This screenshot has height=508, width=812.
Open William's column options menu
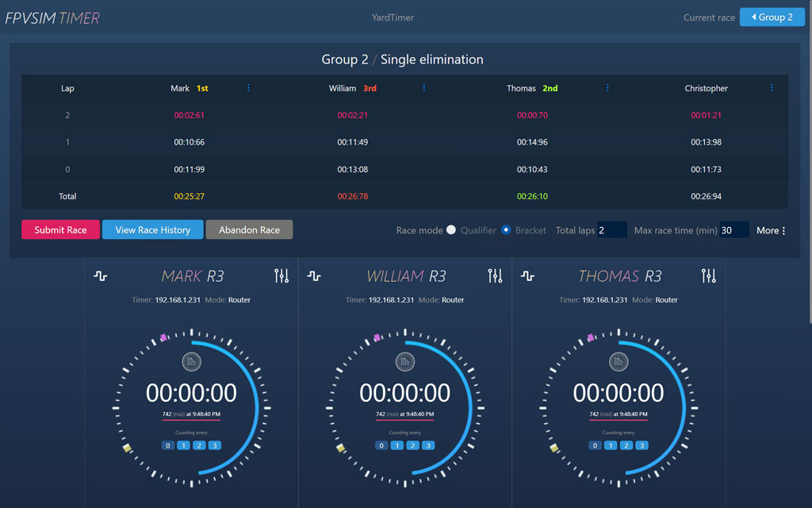pyautogui.click(x=424, y=88)
